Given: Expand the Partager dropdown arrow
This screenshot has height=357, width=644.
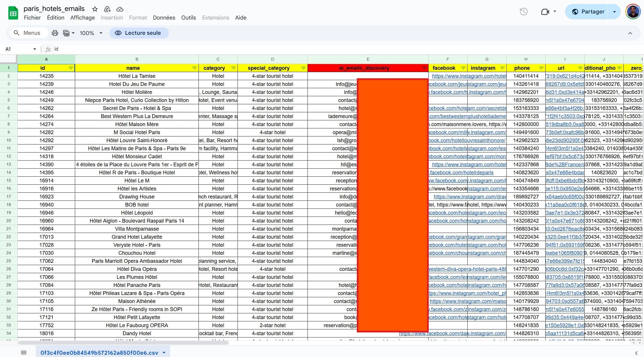Looking at the screenshot, I should 614,12.
